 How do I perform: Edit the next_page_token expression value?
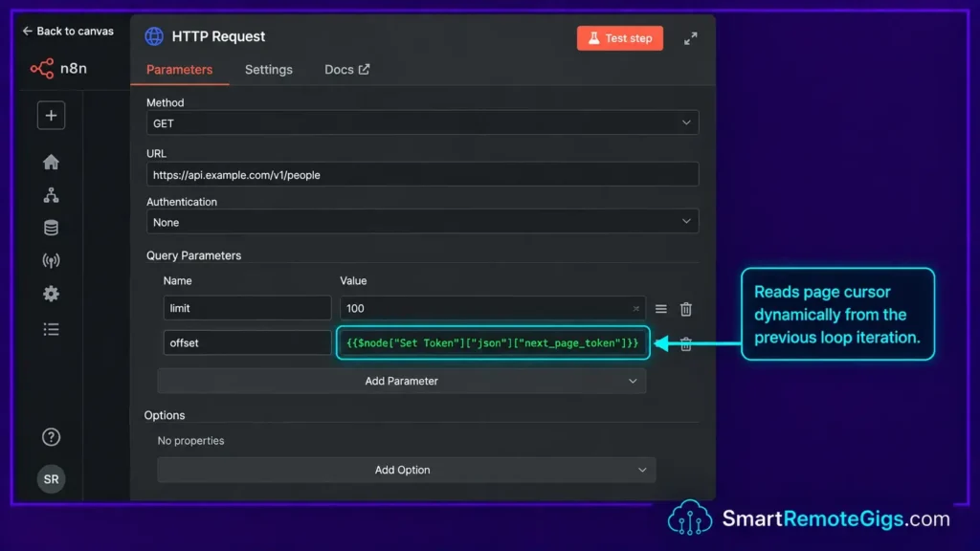[x=493, y=342]
